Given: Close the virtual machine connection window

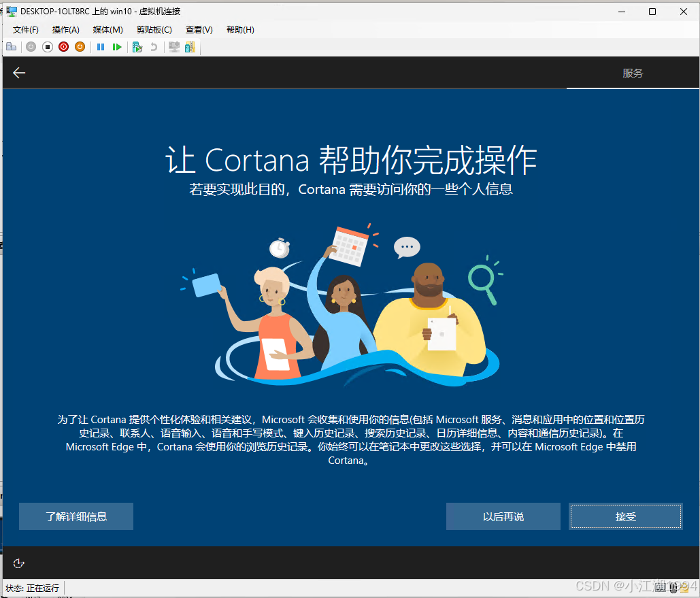Looking at the screenshot, I should pos(684,12).
